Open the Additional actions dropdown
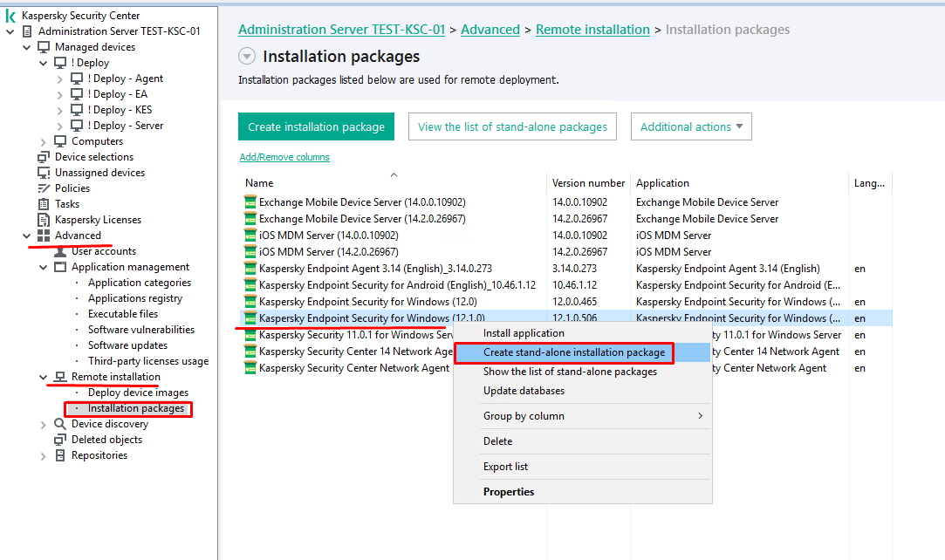Screen dimensions: 945x560 (691, 126)
